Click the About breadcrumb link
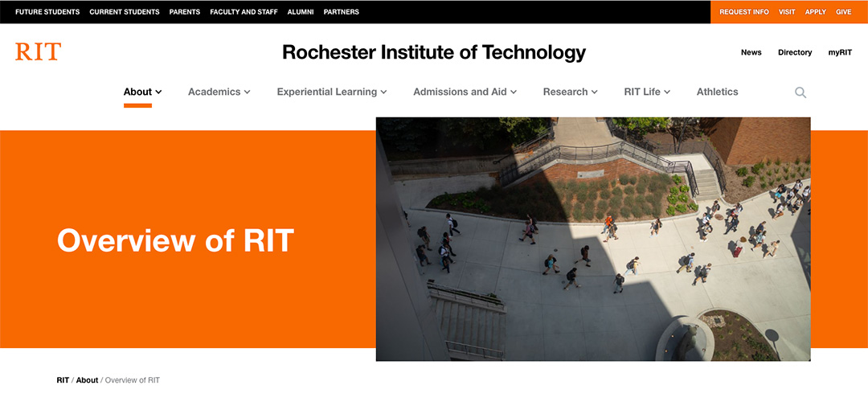The width and height of the screenshot is (868, 418). [87, 380]
